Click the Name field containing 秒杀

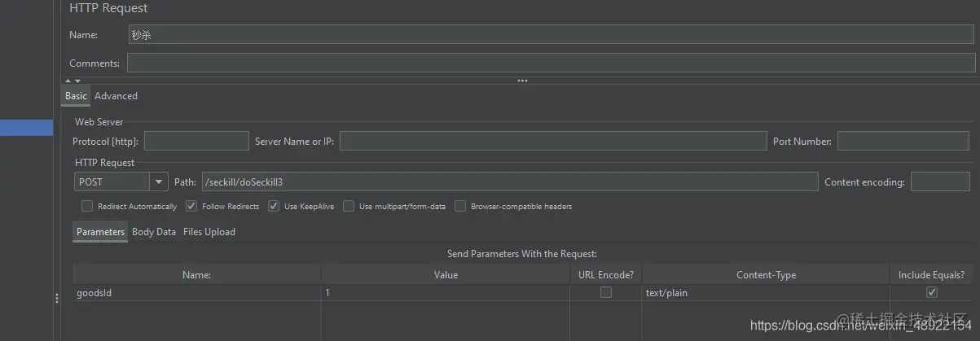pyautogui.click(x=551, y=35)
